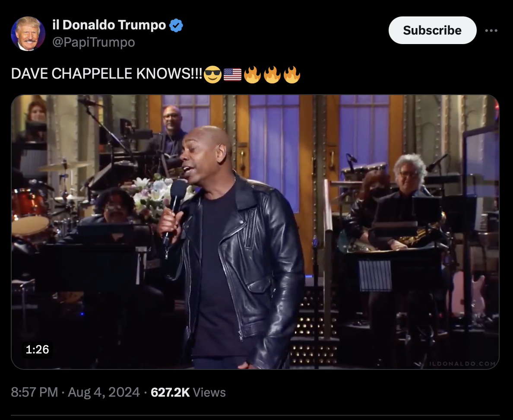
Task: Open the @PapiTrumpo handle link
Action: point(94,42)
